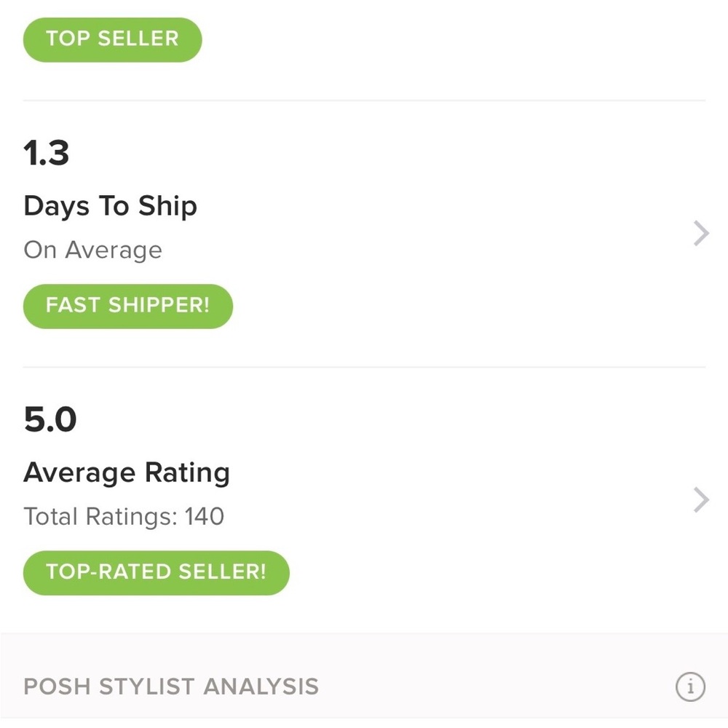The width and height of the screenshot is (728, 728).
Task: Click divider line above the 1.3 value
Action: pyautogui.click(x=364, y=100)
